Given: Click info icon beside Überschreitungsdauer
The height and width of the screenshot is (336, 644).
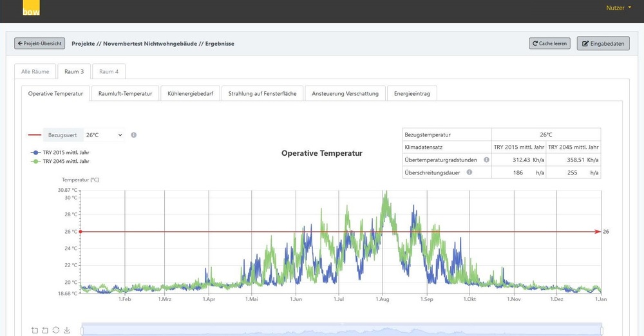Looking at the screenshot, I should click(x=469, y=173).
